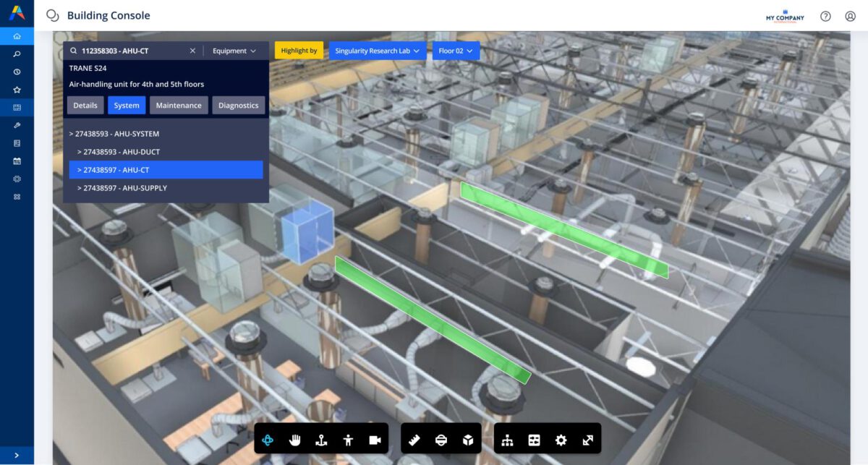Viewport: 868px width, 465px height.
Task: Open the measurement ruler tool
Action: point(414,439)
